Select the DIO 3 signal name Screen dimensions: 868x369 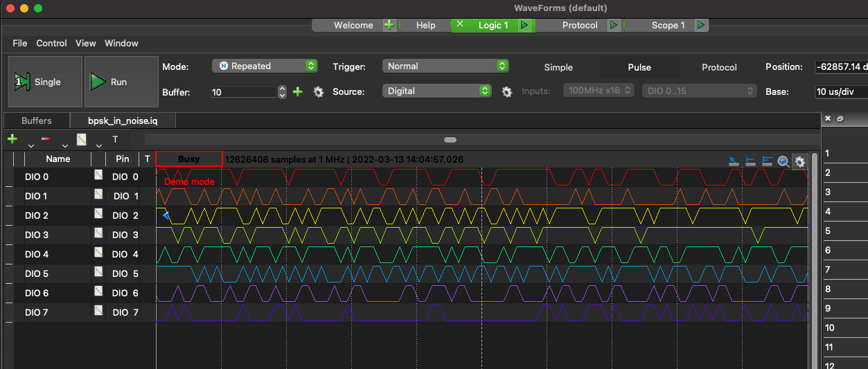(x=37, y=235)
